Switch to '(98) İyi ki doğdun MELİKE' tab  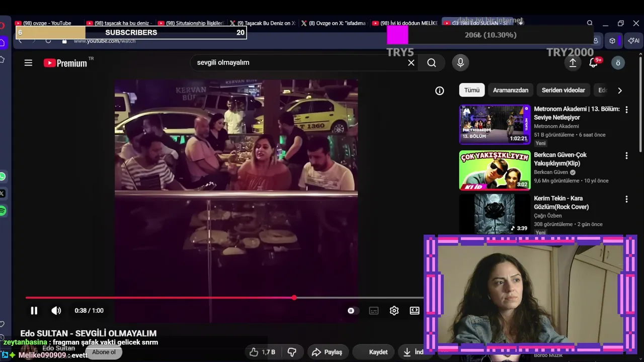(405, 23)
